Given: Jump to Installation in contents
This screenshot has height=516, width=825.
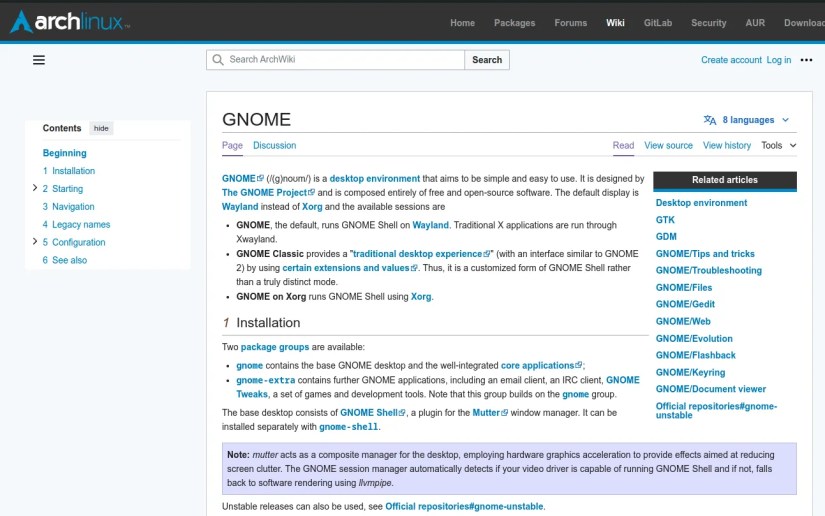Looking at the screenshot, I should tap(69, 171).
